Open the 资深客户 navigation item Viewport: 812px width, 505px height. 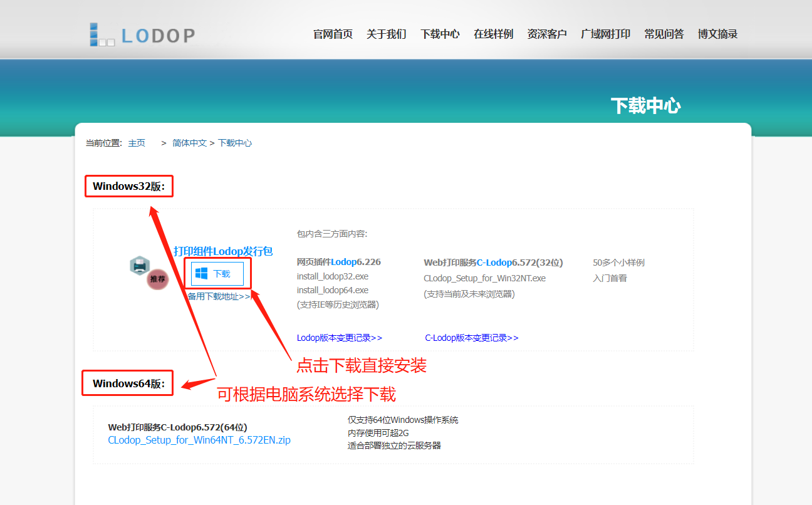point(547,34)
